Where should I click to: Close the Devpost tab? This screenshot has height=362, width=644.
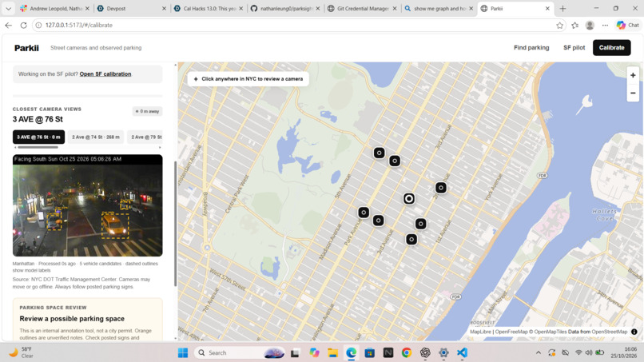[x=164, y=8]
